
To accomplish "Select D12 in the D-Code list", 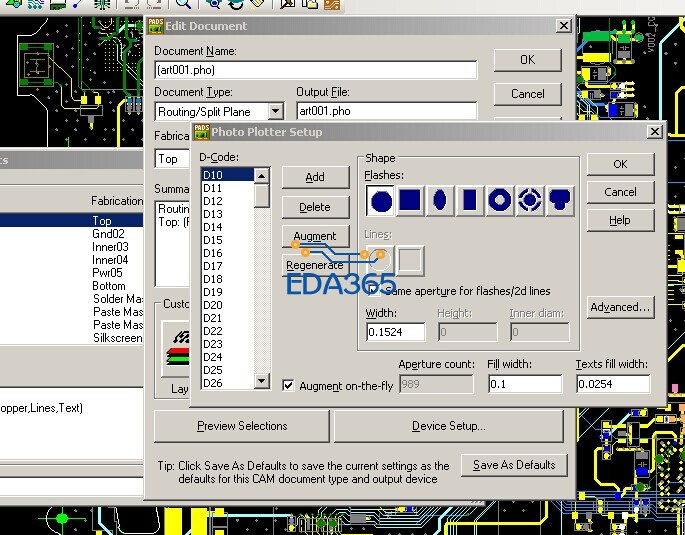I will [x=228, y=201].
